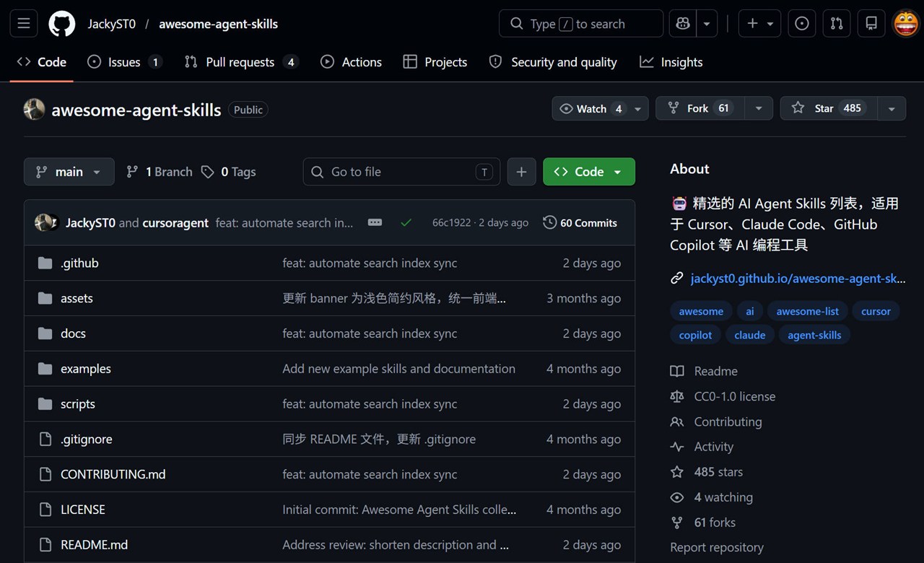
Task: Select the awesome-list topic tag
Action: pos(808,312)
